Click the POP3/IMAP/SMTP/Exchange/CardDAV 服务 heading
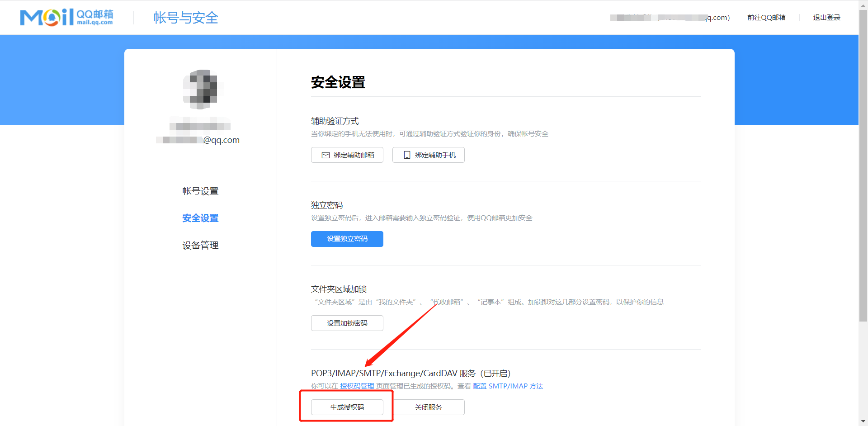 [411, 374]
